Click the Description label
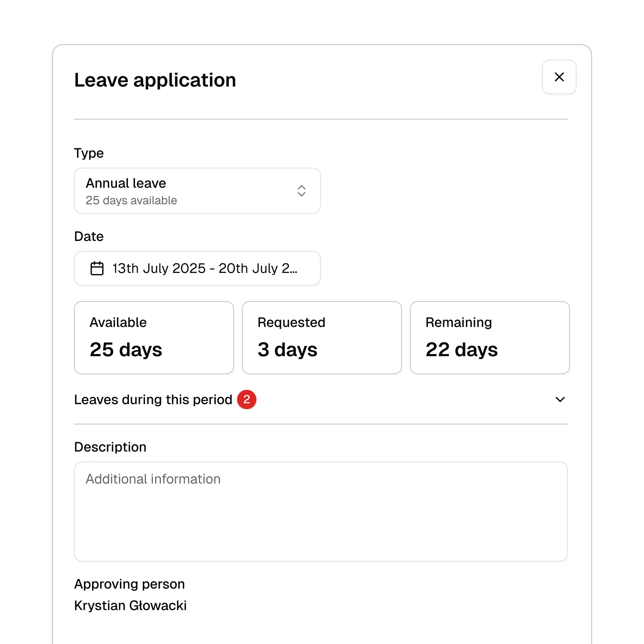 [110, 446]
